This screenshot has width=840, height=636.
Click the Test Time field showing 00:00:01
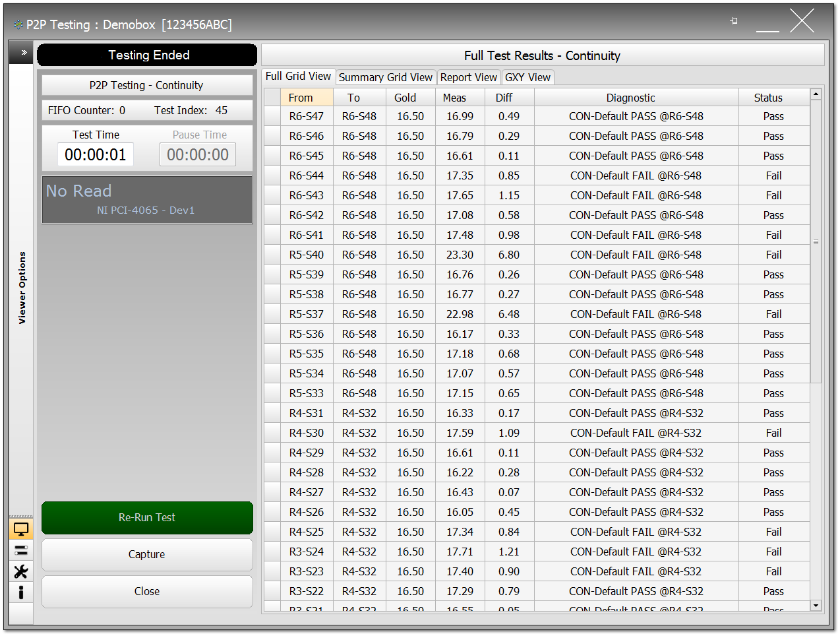(96, 155)
